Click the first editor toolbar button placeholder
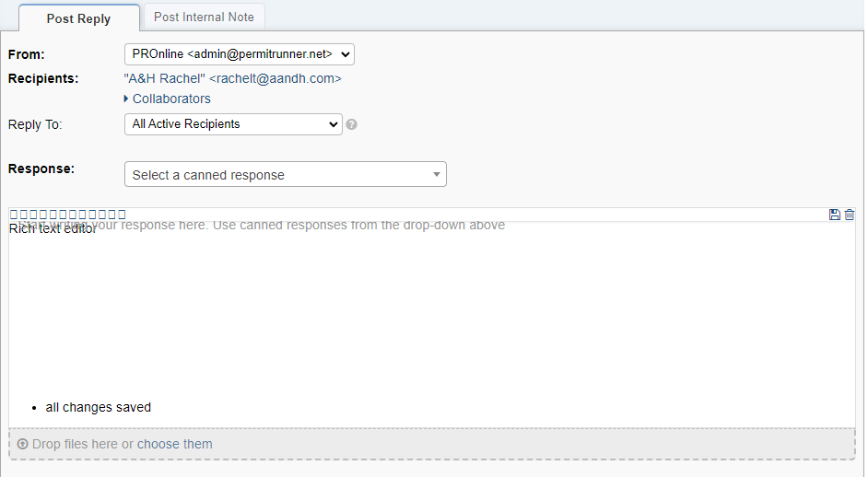The height and width of the screenshot is (477, 868). pos(14,215)
